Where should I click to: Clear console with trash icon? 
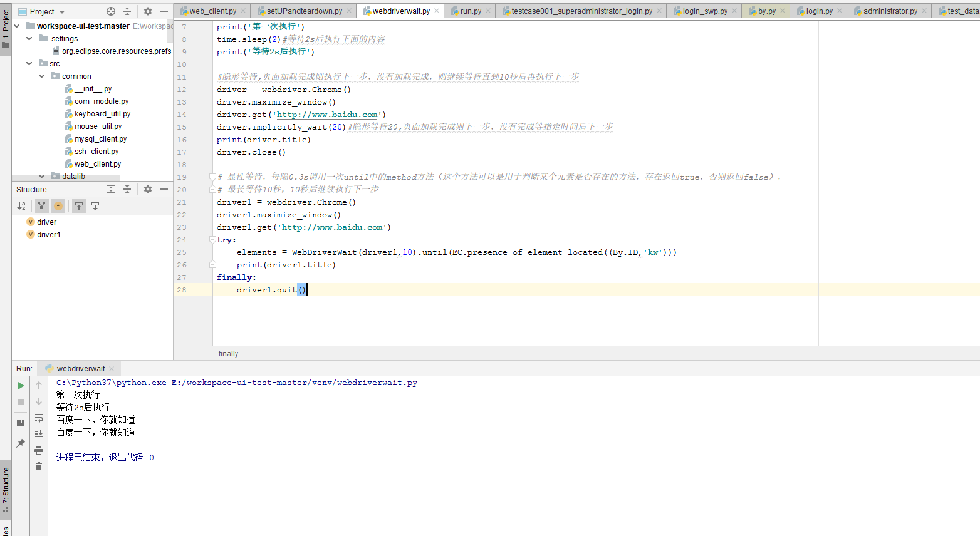pyautogui.click(x=39, y=466)
